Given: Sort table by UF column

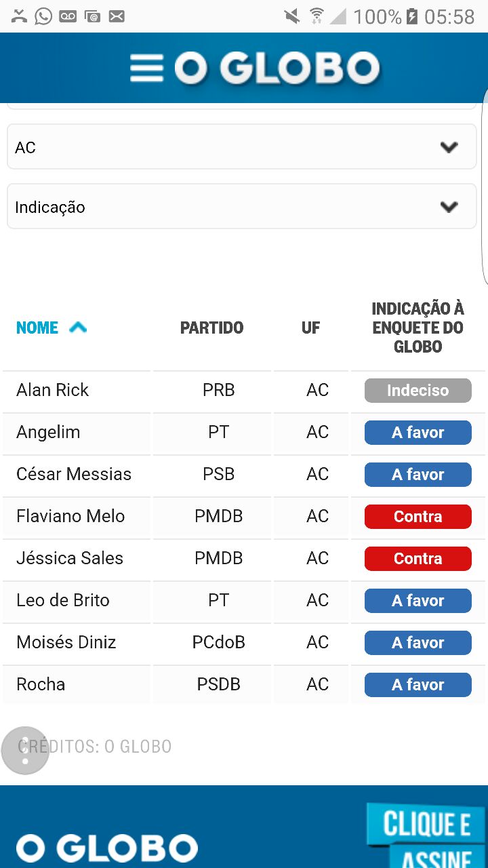Looking at the screenshot, I should (310, 328).
